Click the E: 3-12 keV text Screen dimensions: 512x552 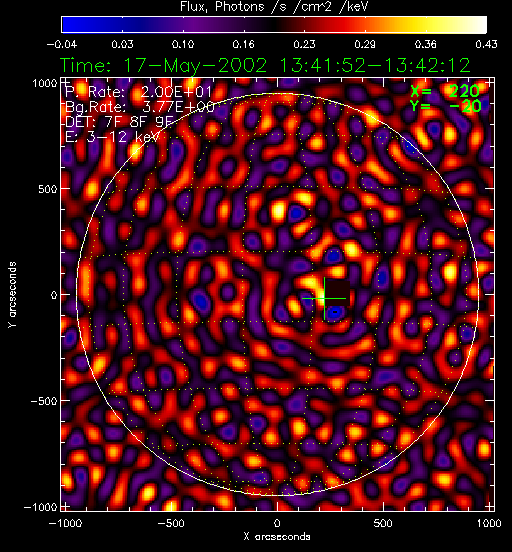coord(112,137)
